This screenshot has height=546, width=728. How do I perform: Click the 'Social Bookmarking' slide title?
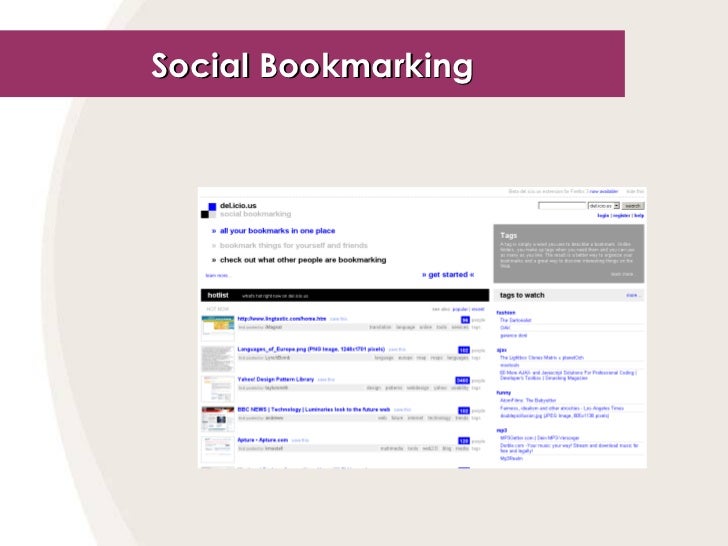(312, 65)
